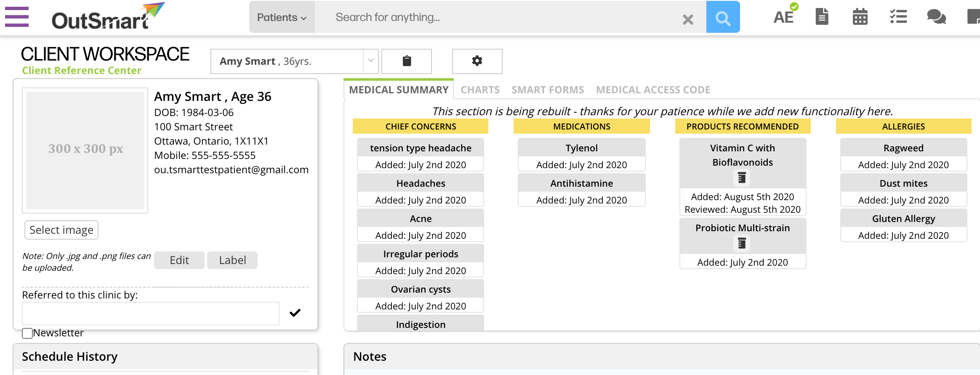
Task: Select the Irregular periods concern
Action: [421, 261]
